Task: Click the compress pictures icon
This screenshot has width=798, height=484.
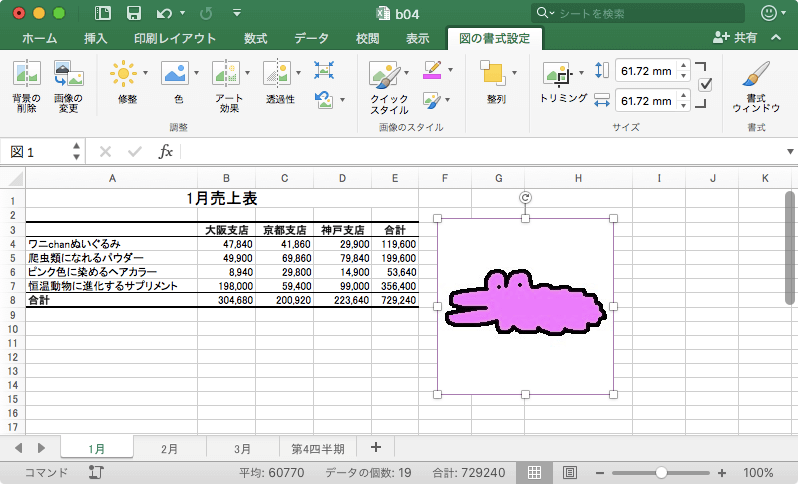Action: click(324, 70)
